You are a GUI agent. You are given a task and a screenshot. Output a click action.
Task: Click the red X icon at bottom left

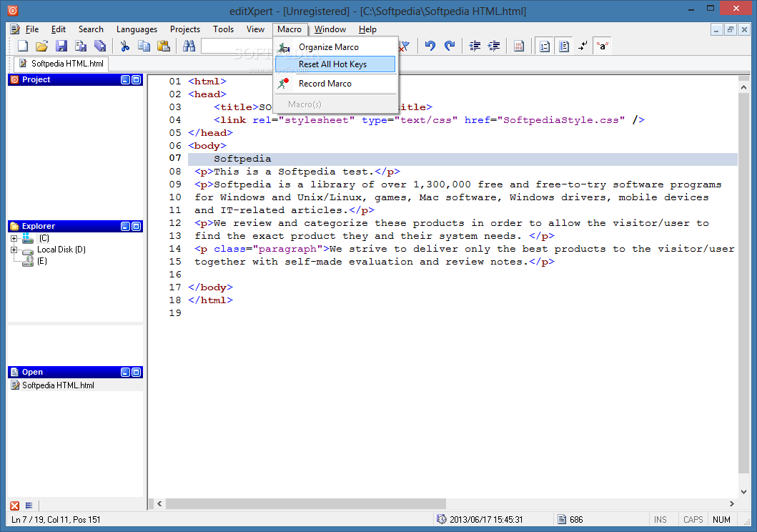click(x=15, y=506)
